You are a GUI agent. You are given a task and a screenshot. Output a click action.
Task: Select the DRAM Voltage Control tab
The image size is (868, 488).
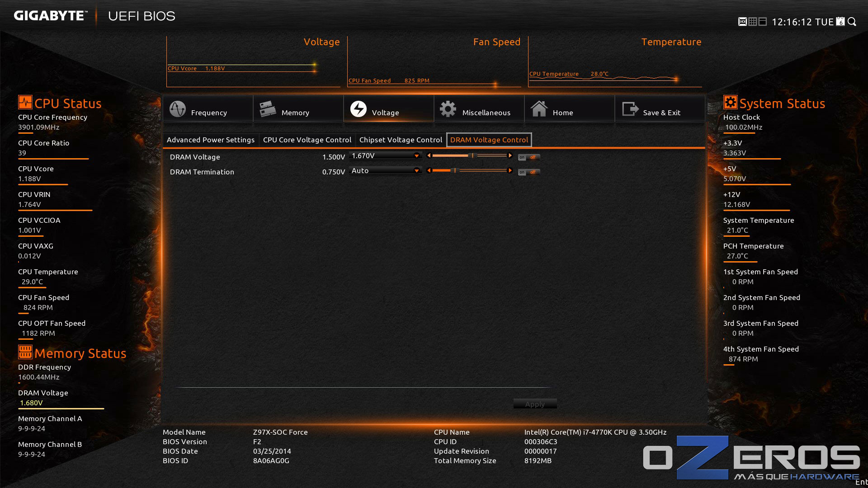(x=489, y=140)
